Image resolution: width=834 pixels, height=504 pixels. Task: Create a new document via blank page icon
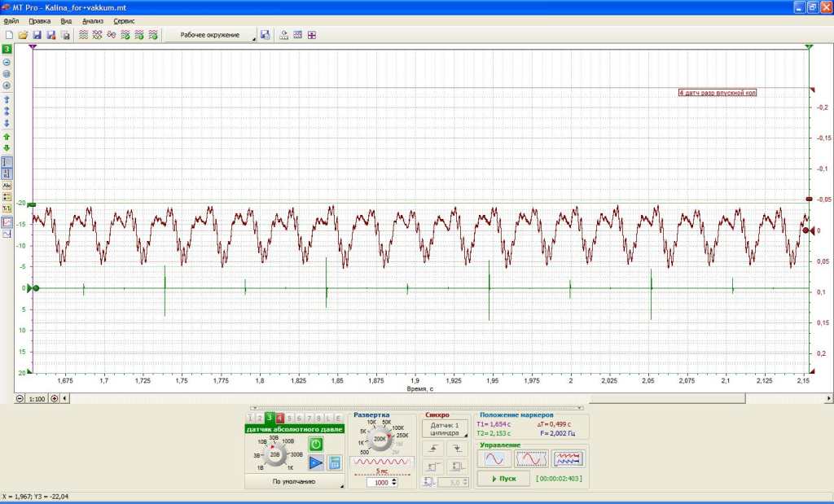coord(9,35)
